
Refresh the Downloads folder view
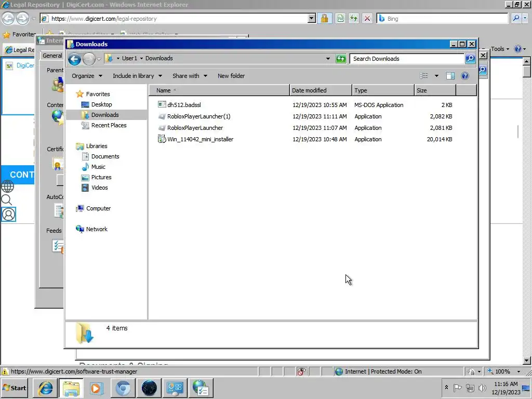click(x=341, y=59)
